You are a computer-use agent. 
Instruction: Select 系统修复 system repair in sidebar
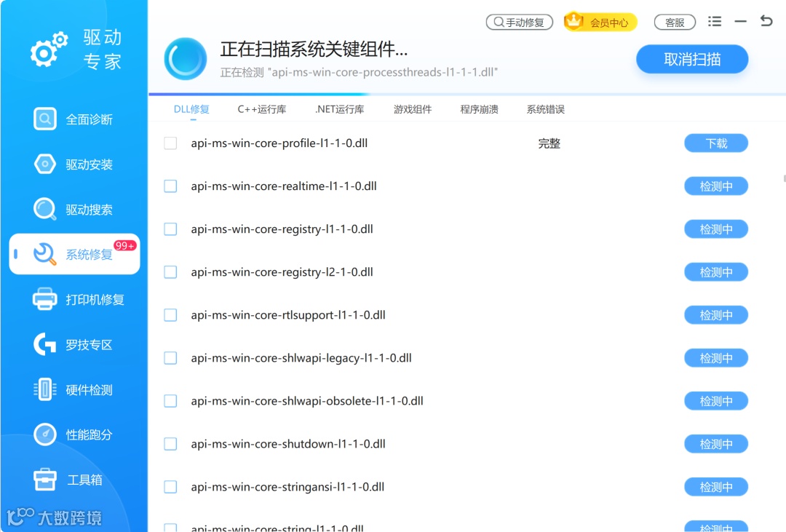coord(74,254)
